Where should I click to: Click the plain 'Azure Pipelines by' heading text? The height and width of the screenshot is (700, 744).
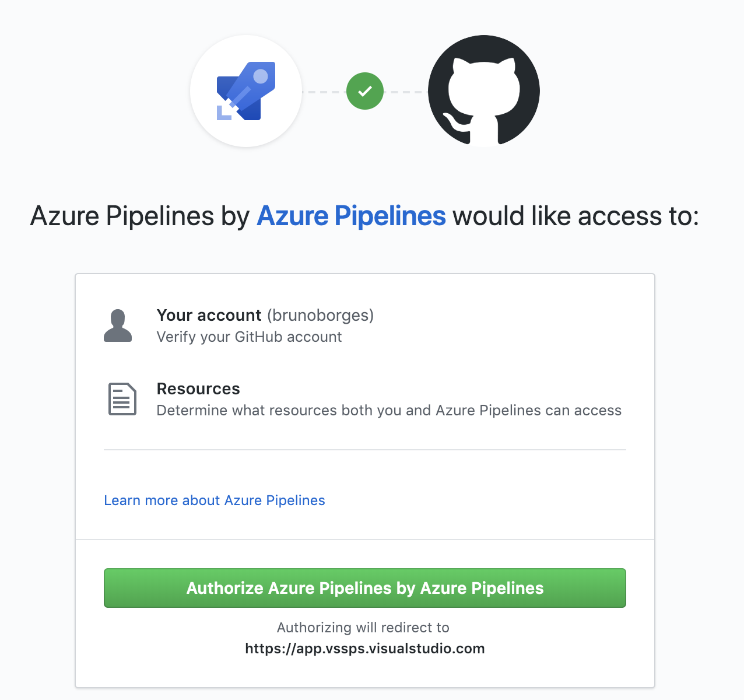140,216
